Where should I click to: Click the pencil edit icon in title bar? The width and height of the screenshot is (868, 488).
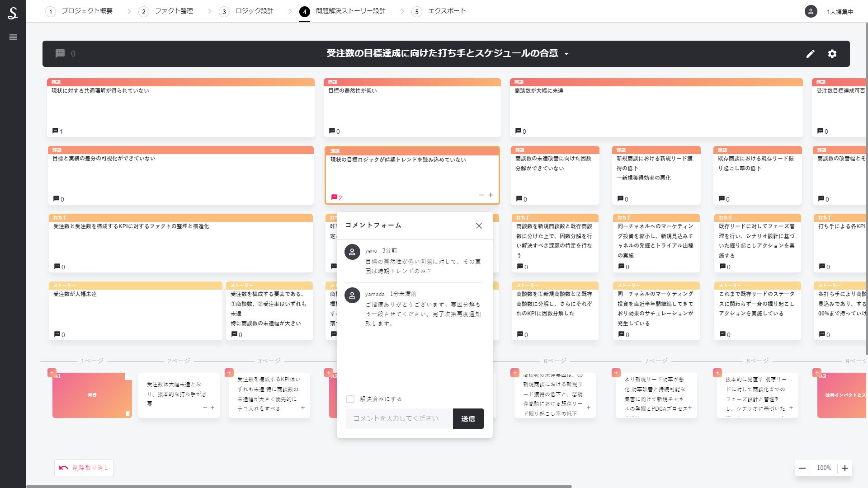(810, 54)
